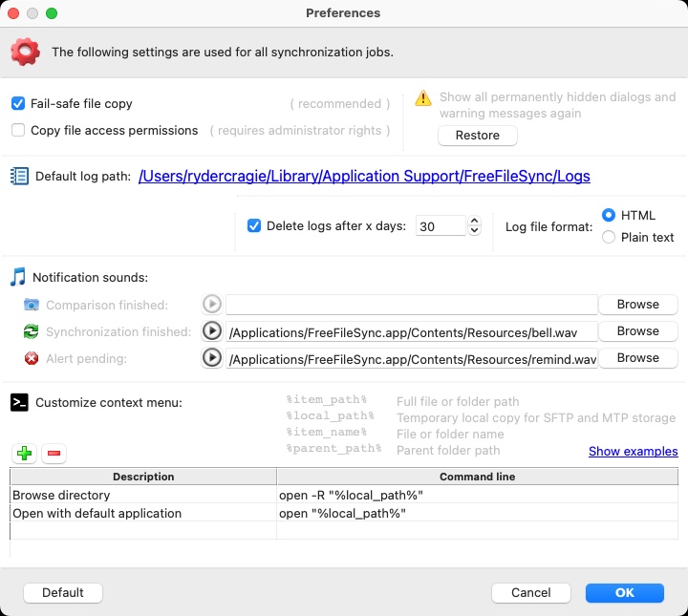Click the Command line column header
Screen dimensions: 688x616
478,477
